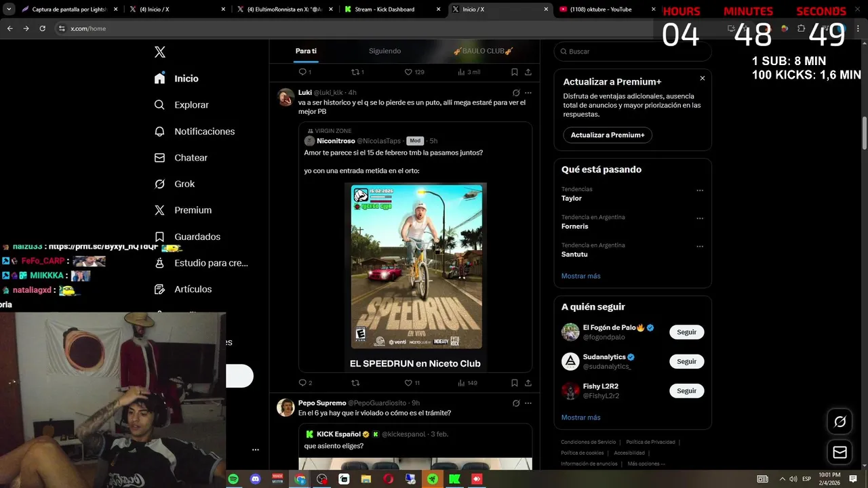
Task: Open the ESP language indicator
Action: (x=806, y=479)
